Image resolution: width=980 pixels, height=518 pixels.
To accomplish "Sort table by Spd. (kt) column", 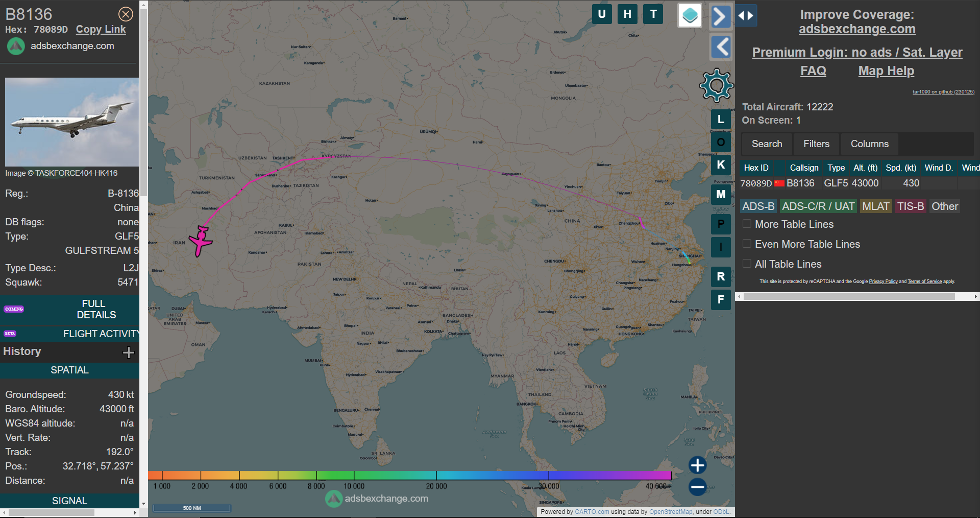I will pos(901,168).
